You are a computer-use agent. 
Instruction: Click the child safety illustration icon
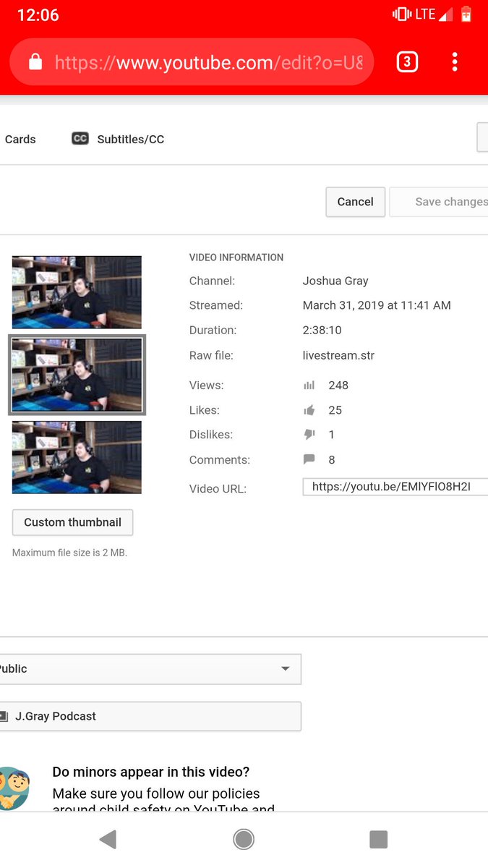14,788
